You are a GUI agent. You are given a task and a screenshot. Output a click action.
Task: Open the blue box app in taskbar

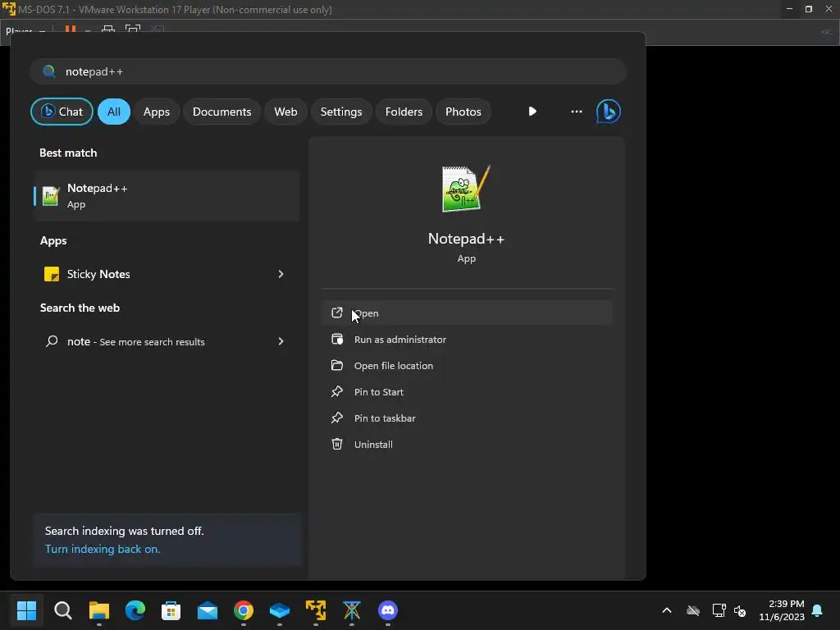[x=280, y=610]
